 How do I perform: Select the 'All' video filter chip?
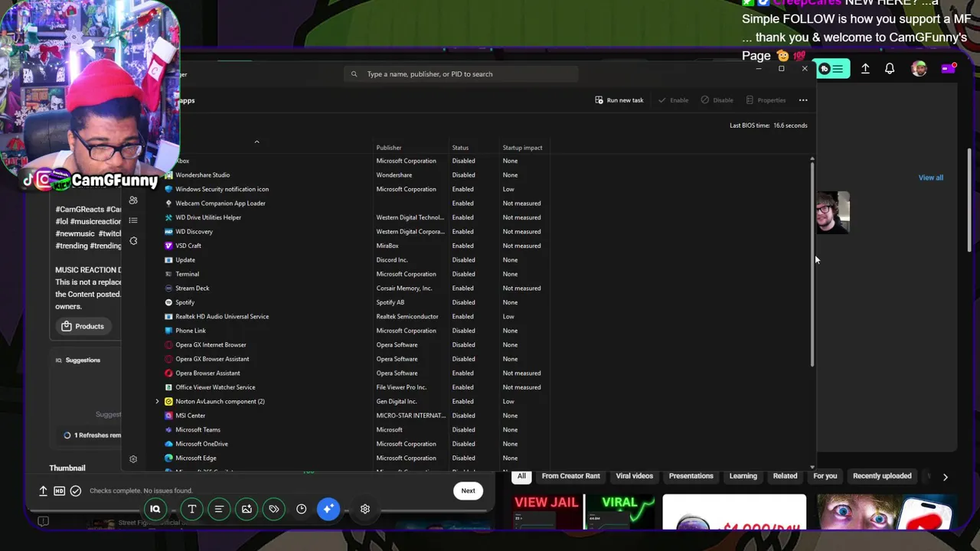click(521, 476)
